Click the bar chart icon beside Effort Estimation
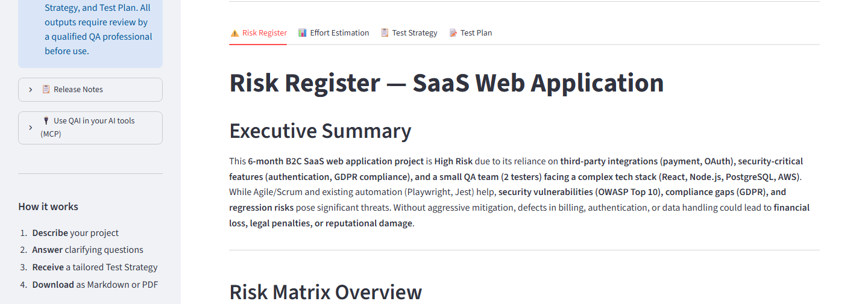The image size is (868, 304). pyautogui.click(x=303, y=33)
